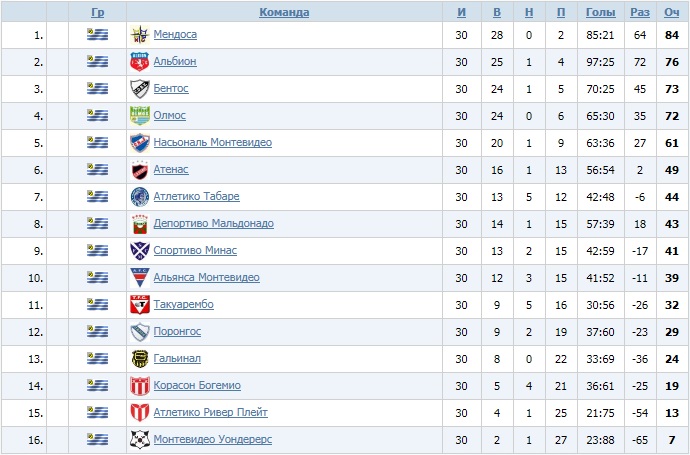
Task: Click the Альянса Монтевидео team name
Action: point(206,277)
